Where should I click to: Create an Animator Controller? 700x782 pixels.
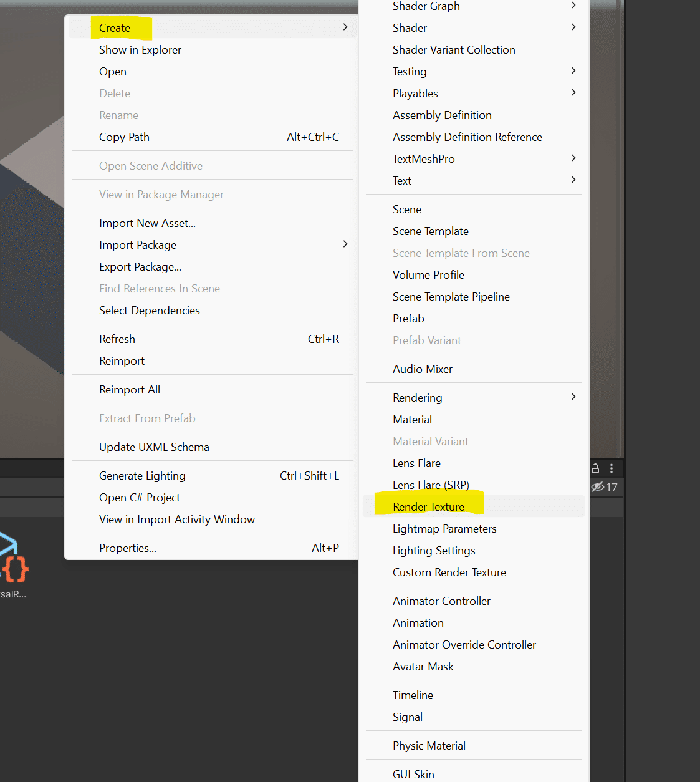pos(474,601)
